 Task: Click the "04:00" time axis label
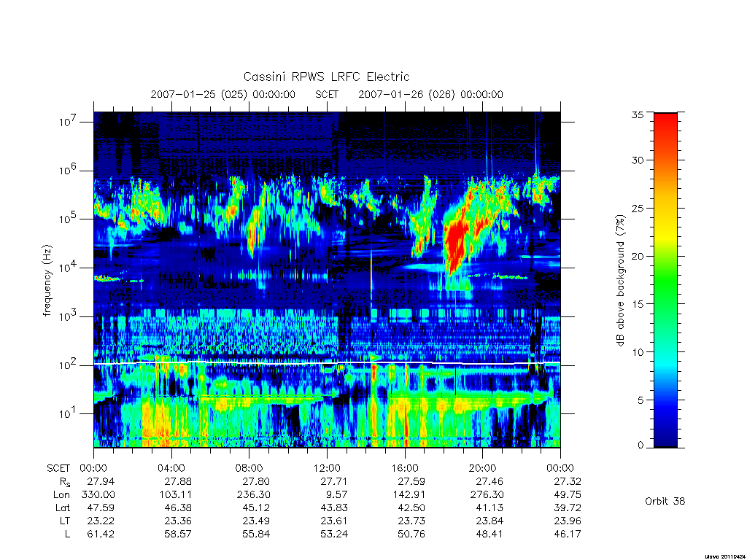tap(171, 468)
